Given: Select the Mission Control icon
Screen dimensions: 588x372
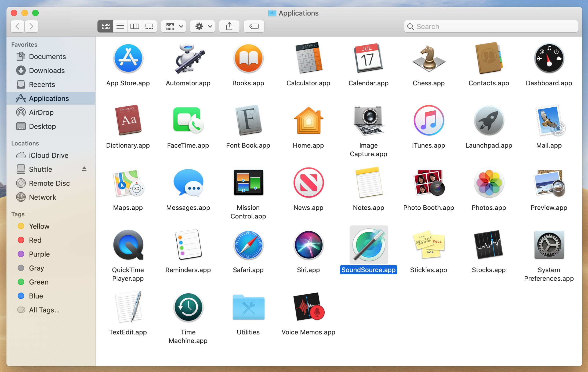Looking at the screenshot, I should [x=248, y=183].
